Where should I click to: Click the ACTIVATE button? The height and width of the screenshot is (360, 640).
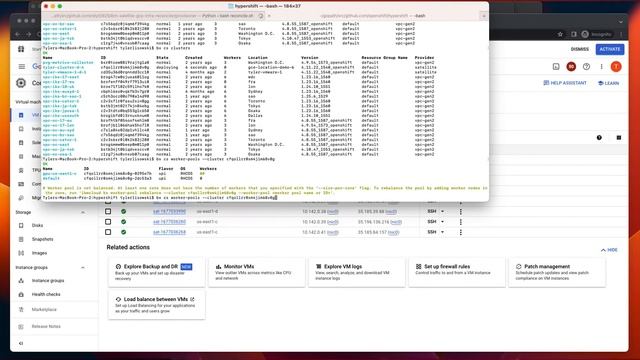610,49
